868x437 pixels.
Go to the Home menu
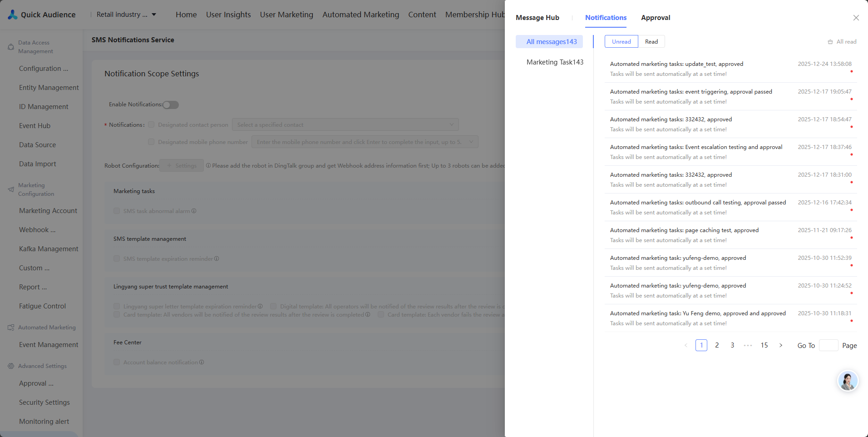[x=186, y=15]
